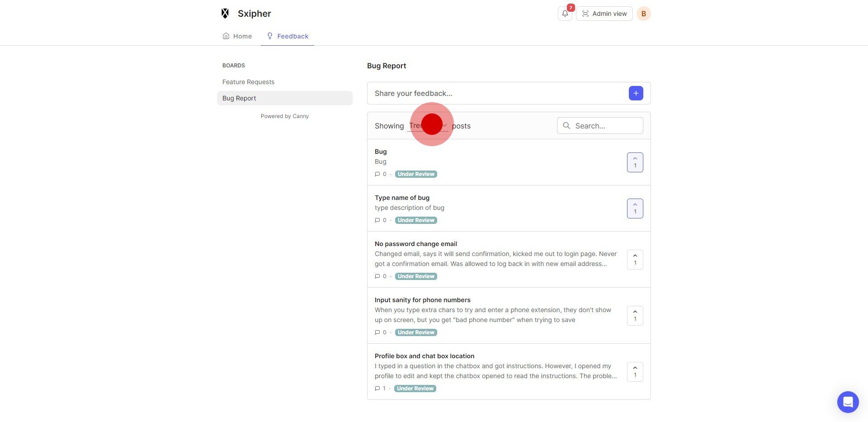
Task: Click the search magnifier icon
Action: tap(566, 126)
